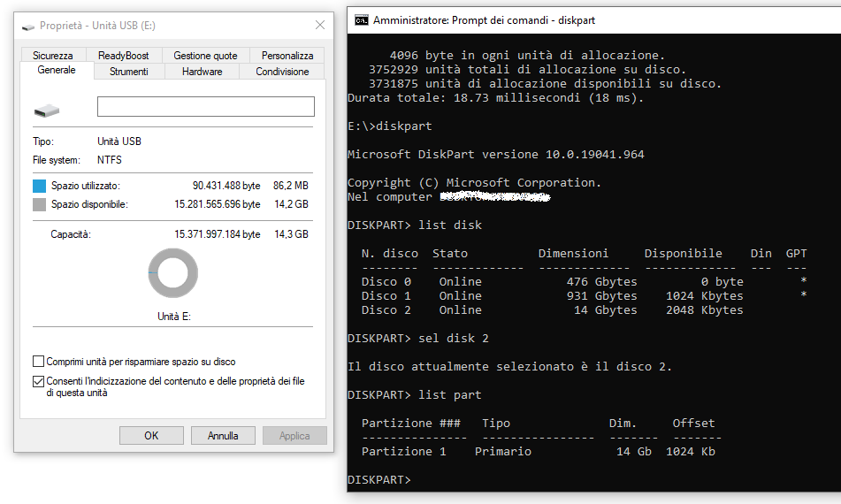The image size is (841, 504).
Task: Click the empty DISKPART> prompt at bottom
Action: (x=379, y=480)
